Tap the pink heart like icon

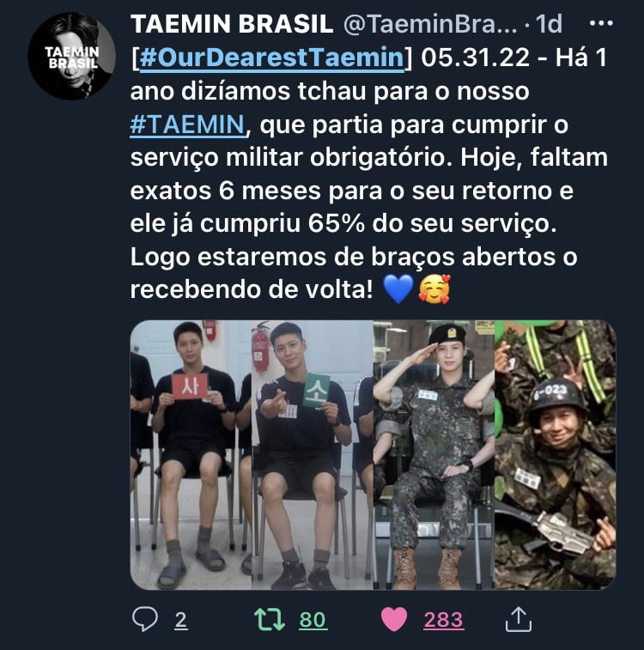coord(393,619)
